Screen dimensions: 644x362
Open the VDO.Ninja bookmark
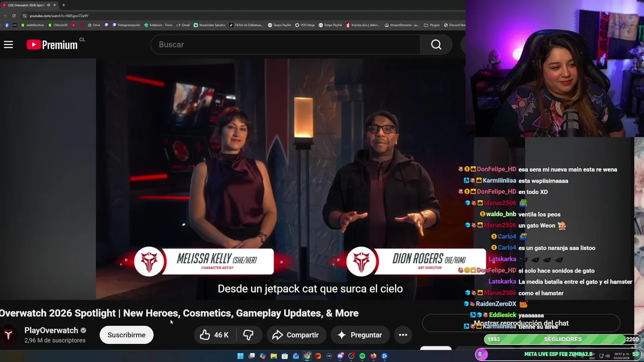(304, 25)
